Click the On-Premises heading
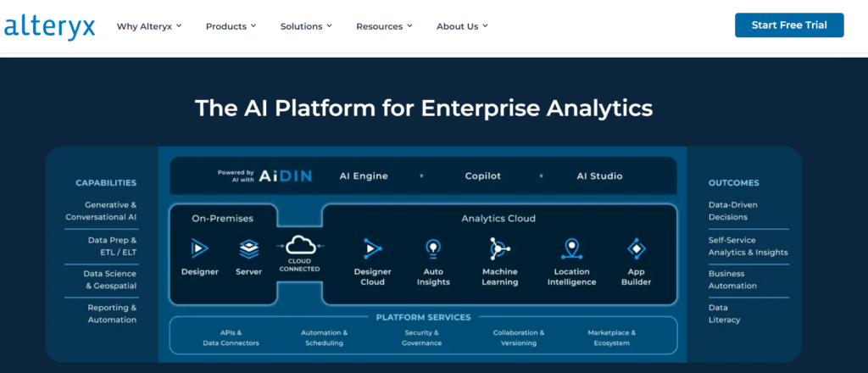This screenshot has height=373, width=868. tap(223, 219)
